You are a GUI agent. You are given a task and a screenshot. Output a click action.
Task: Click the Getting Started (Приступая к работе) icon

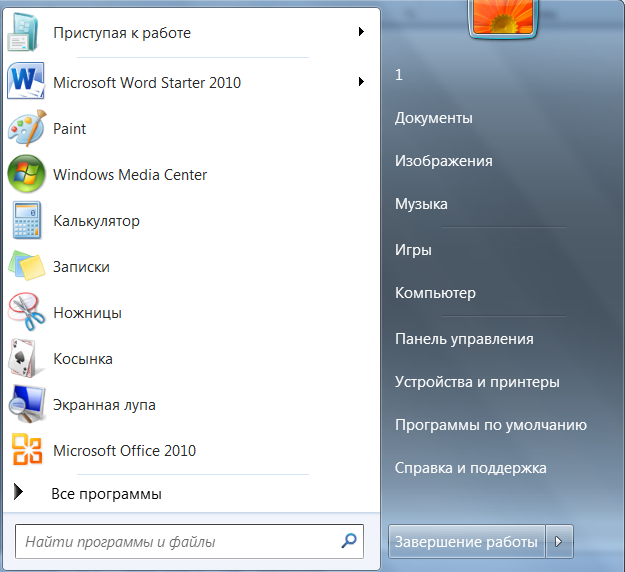[24, 32]
